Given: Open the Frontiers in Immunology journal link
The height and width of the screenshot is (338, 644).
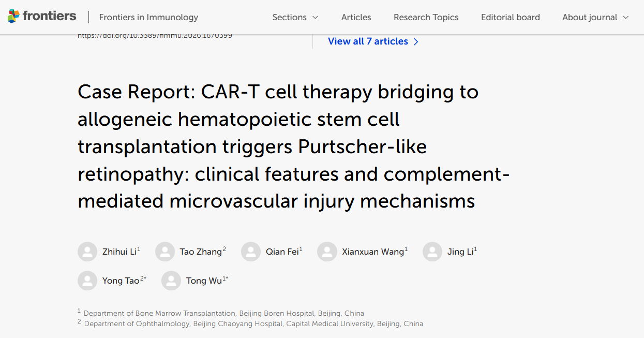Looking at the screenshot, I should coord(148,17).
